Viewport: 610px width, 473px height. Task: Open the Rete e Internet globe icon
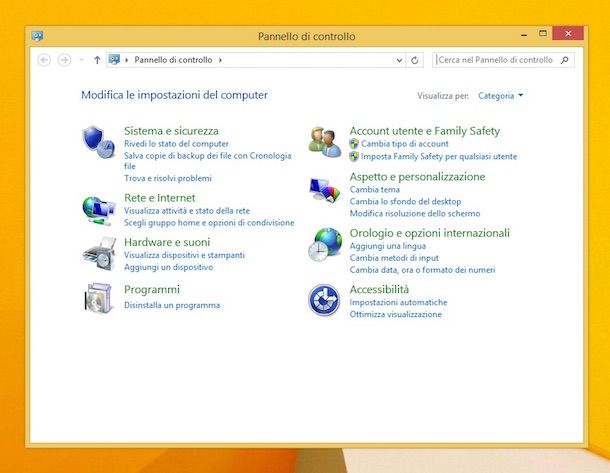click(x=98, y=211)
